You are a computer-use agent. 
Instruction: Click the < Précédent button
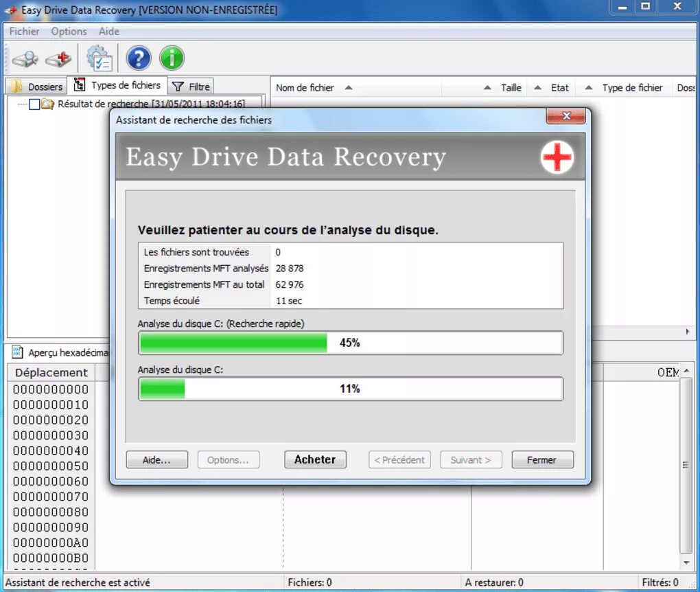[x=399, y=459]
